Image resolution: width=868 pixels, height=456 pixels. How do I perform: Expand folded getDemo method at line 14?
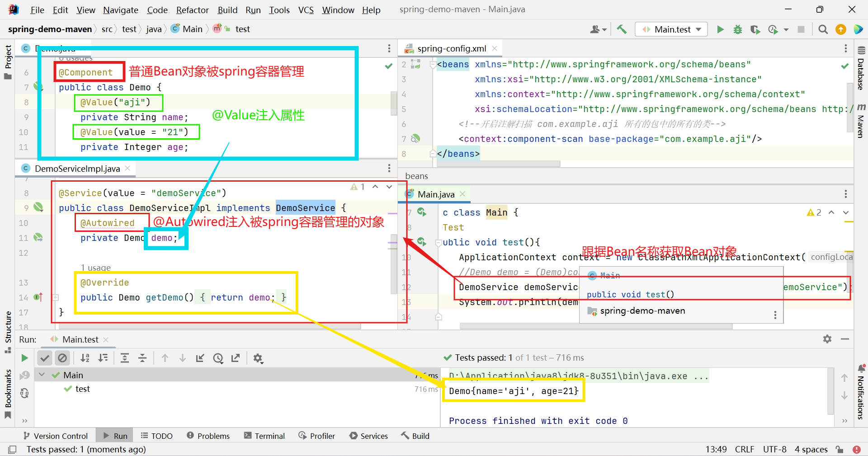point(56,297)
